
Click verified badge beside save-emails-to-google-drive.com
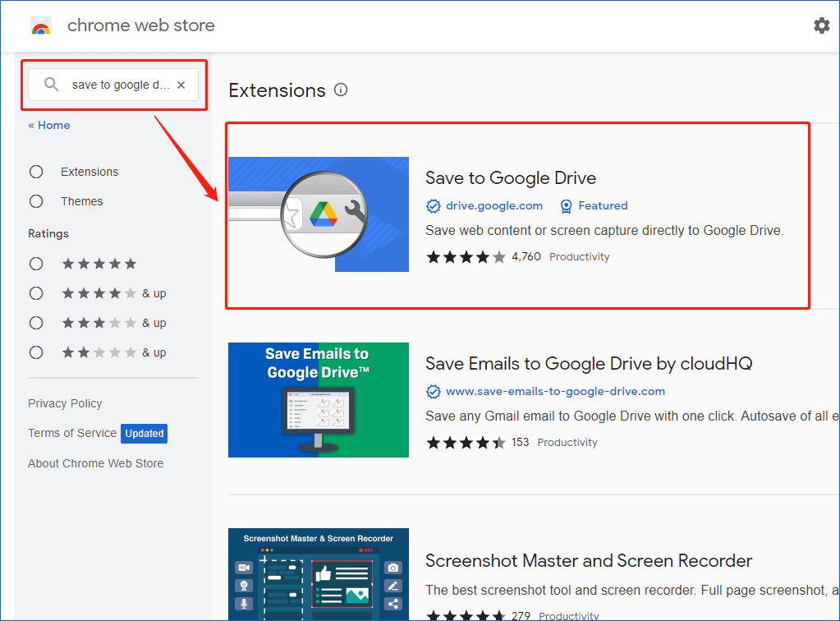click(x=433, y=391)
